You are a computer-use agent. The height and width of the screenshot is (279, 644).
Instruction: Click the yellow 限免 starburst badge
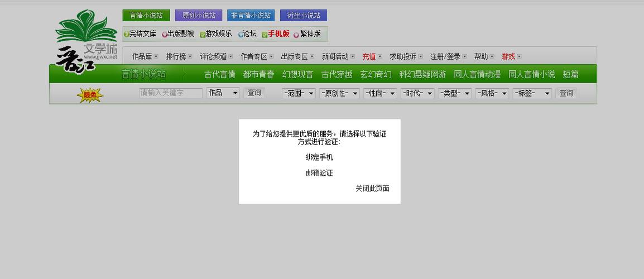pyautogui.click(x=90, y=95)
